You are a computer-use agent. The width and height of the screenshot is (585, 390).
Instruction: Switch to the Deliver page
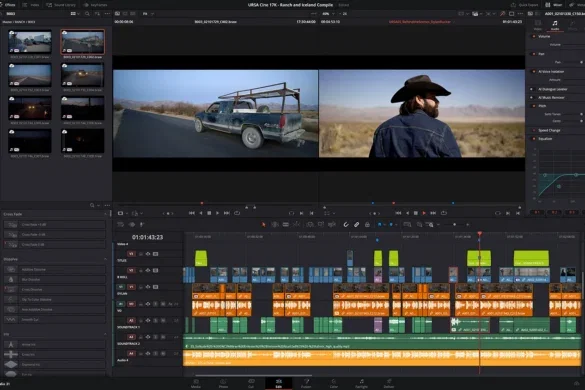[x=389, y=383]
